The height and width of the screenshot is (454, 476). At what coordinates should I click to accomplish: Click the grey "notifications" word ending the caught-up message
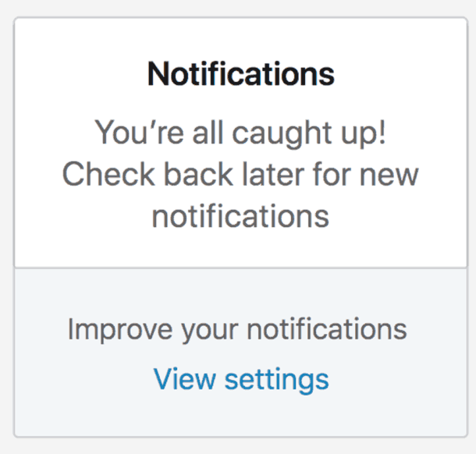pos(240,215)
